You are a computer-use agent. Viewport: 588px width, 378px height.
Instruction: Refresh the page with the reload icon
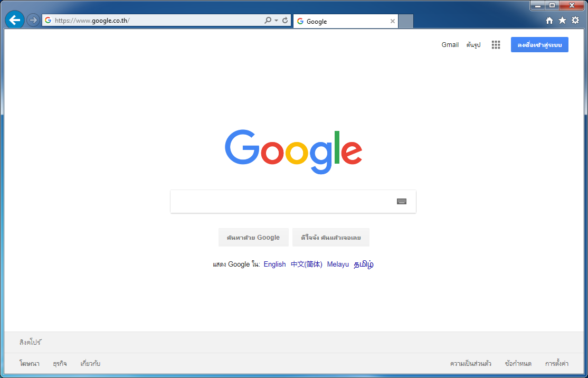pyautogui.click(x=285, y=20)
